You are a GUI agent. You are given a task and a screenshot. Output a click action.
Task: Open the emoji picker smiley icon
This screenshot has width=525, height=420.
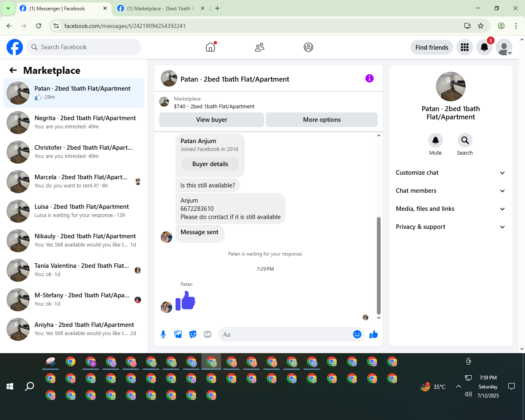357,334
